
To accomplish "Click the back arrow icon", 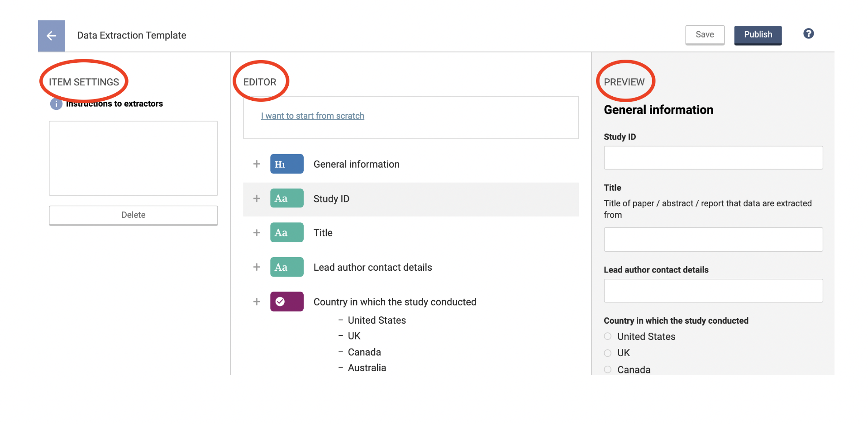I will [51, 36].
